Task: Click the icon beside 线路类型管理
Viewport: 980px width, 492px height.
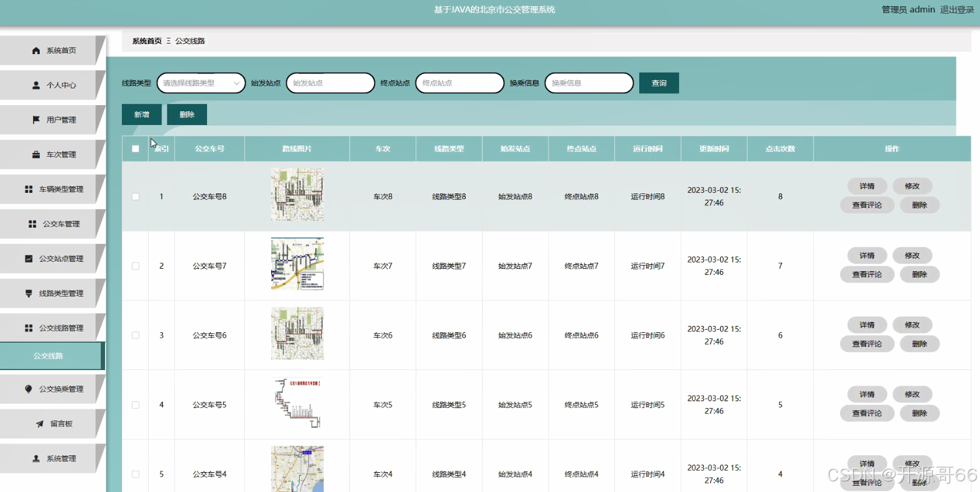Action: [29, 293]
